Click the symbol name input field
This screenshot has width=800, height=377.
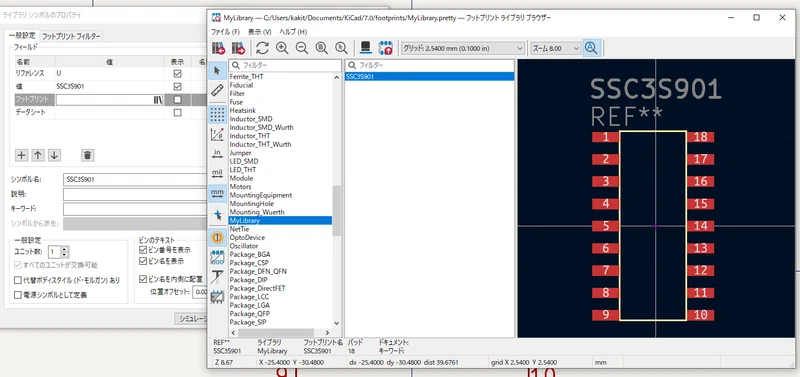136,180
